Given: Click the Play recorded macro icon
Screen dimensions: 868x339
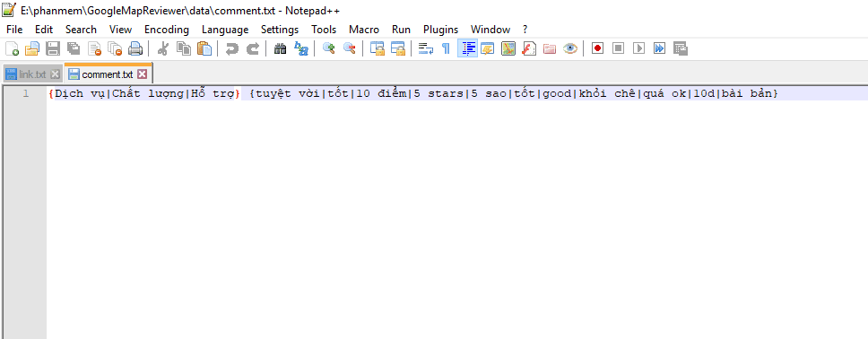Looking at the screenshot, I should coord(638,48).
